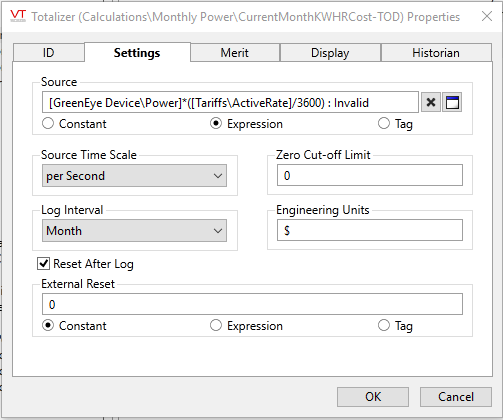This screenshot has height=420, width=503.
Task: Switch to the Merit tab
Action: (235, 53)
